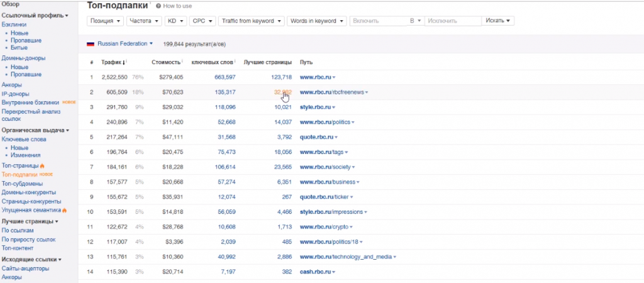Viewport: 644px width, 283px height.
Task: Open top pages 123,718 link
Action: (x=281, y=77)
